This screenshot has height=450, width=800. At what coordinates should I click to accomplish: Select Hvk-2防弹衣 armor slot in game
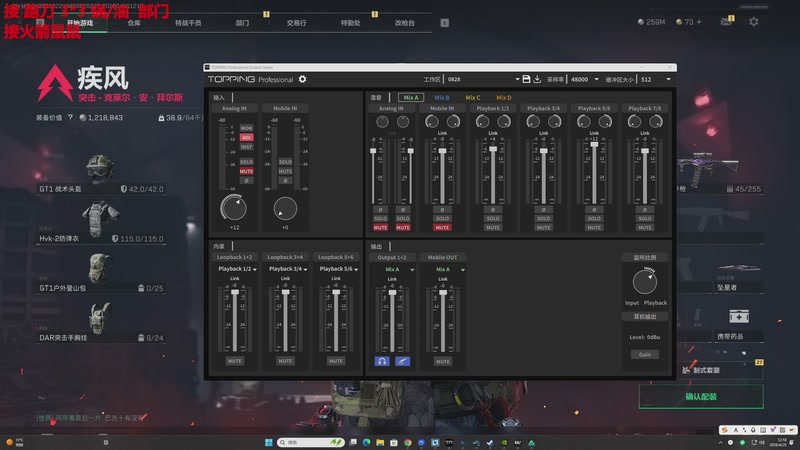(x=100, y=222)
